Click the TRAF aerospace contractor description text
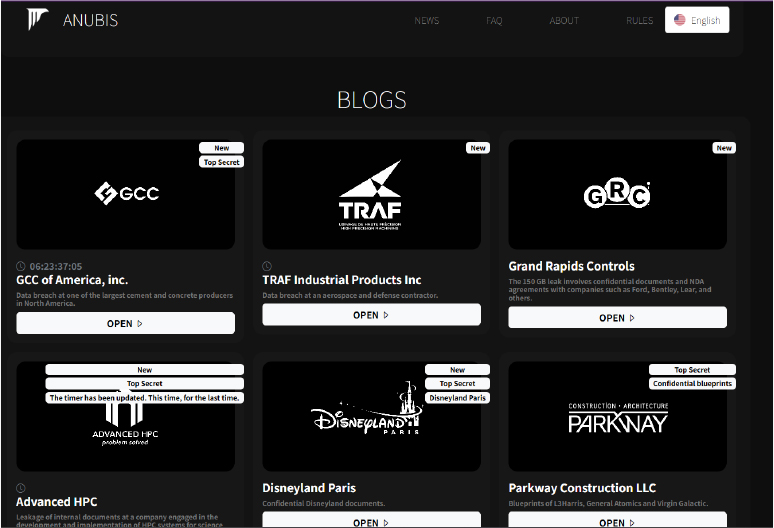 coord(350,296)
